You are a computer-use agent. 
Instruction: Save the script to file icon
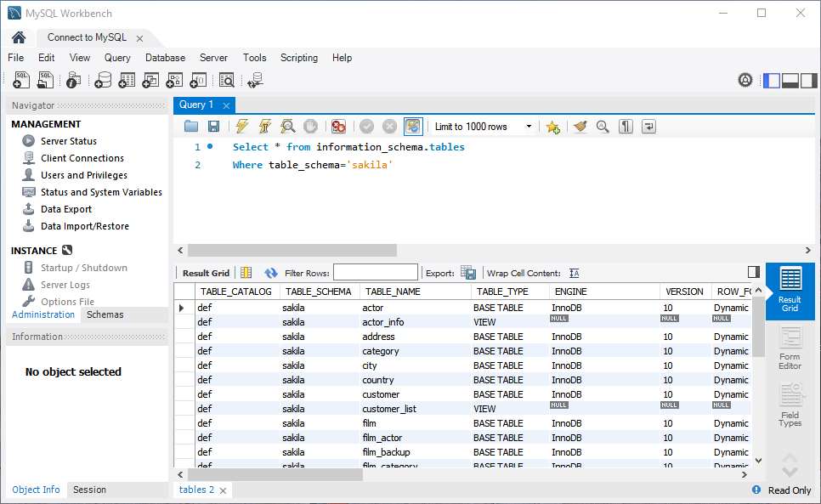213,126
